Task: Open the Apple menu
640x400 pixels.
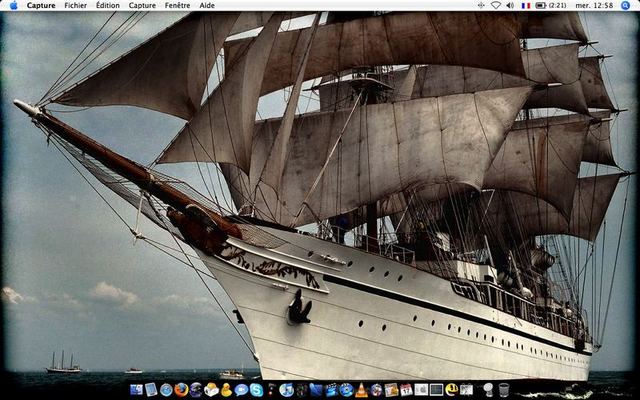Action: 13,5
